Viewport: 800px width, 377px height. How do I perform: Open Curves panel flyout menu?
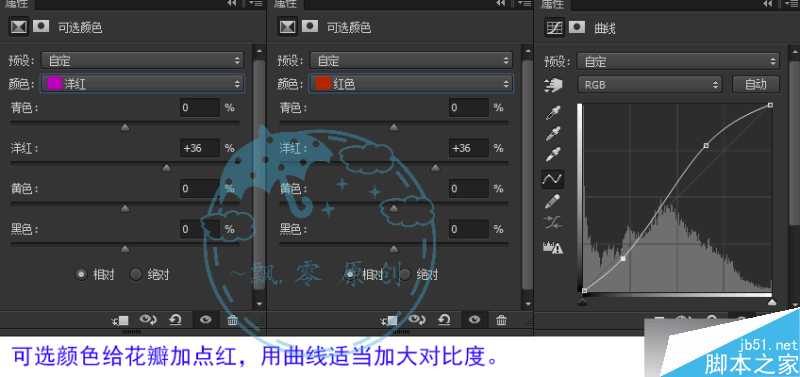pos(791,3)
